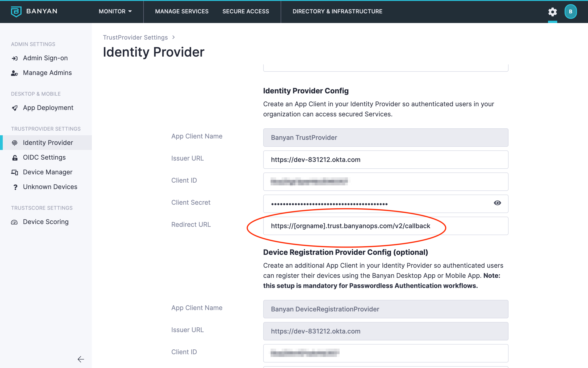Click the Identity Provider fingerprint icon
This screenshot has height=368, width=588.
[x=15, y=143]
